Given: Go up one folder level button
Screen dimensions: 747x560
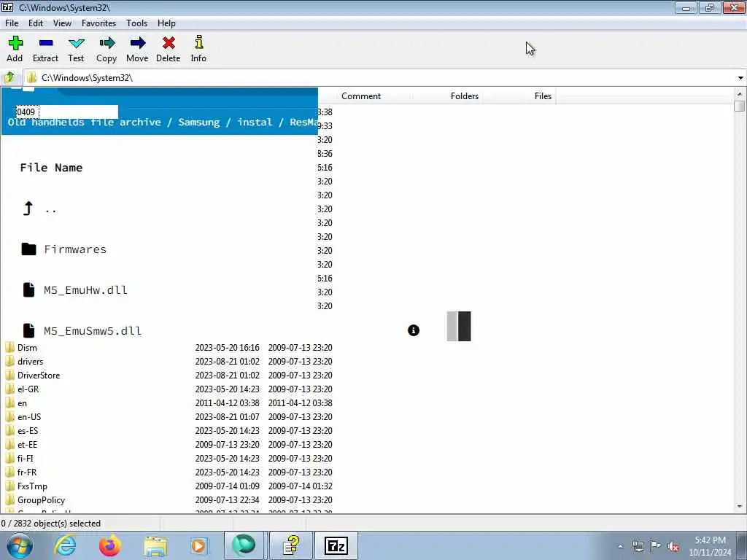Looking at the screenshot, I should pyautogui.click(x=9, y=77).
